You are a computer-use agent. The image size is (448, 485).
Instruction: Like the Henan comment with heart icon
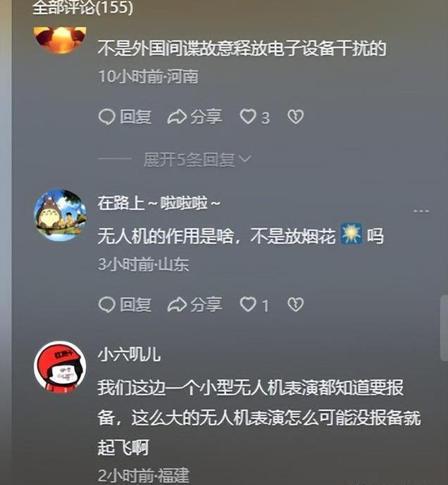click(248, 117)
